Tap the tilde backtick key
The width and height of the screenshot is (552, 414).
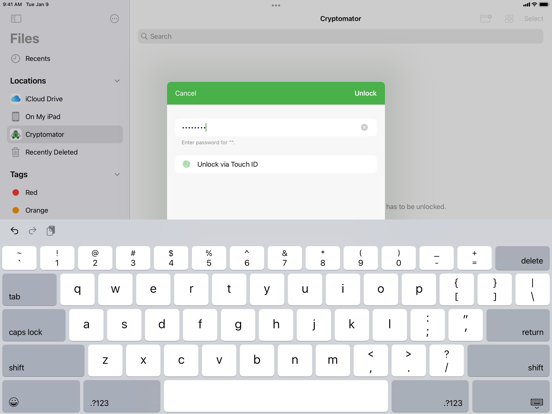19,258
